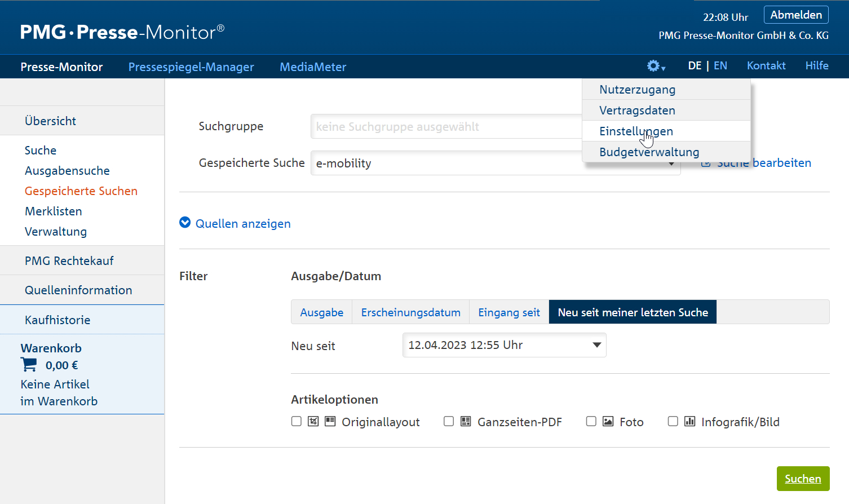Open the Presse-Monitor main tab
Screen dimensions: 849x504
point(61,67)
